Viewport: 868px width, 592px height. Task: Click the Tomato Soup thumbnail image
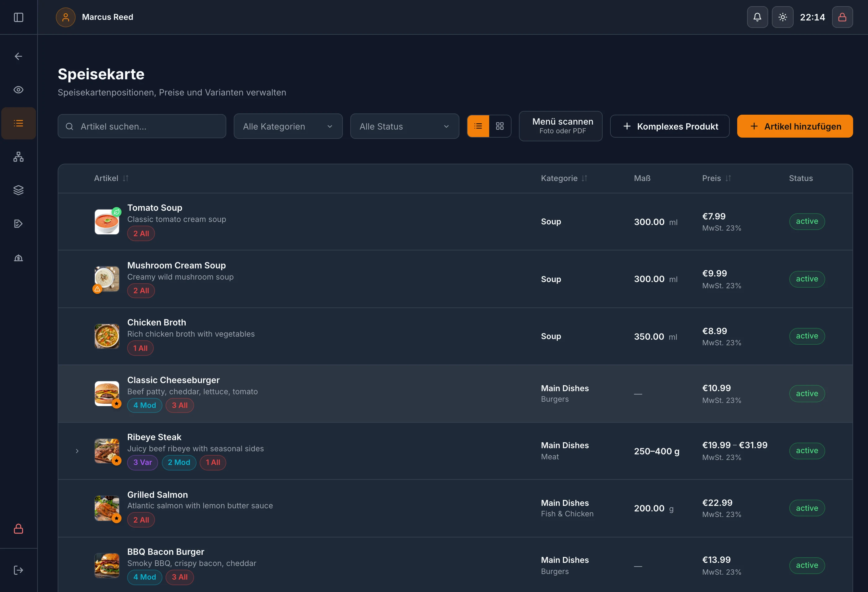click(107, 222)
